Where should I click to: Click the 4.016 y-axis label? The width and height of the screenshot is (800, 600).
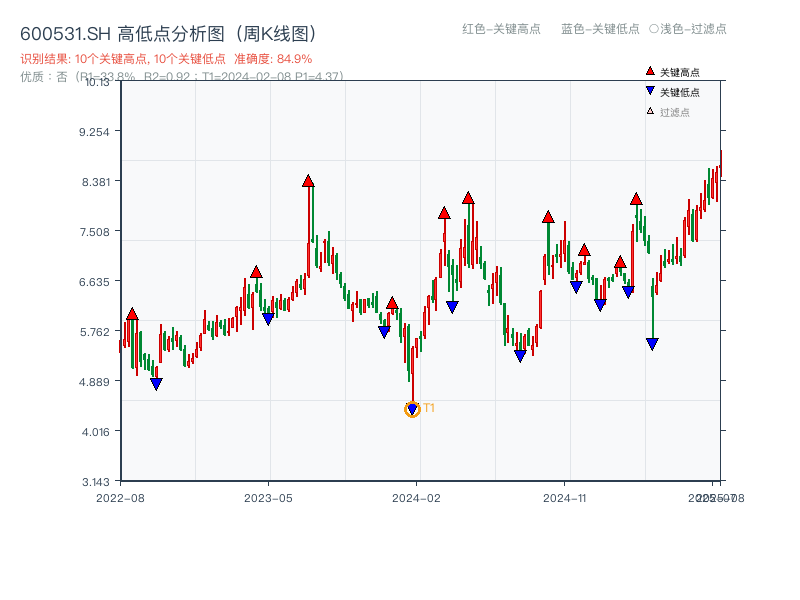coord(95,432)
